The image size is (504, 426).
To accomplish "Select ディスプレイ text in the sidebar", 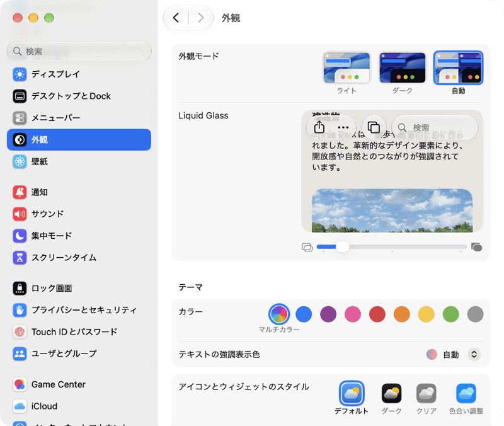I will point(55,74).
